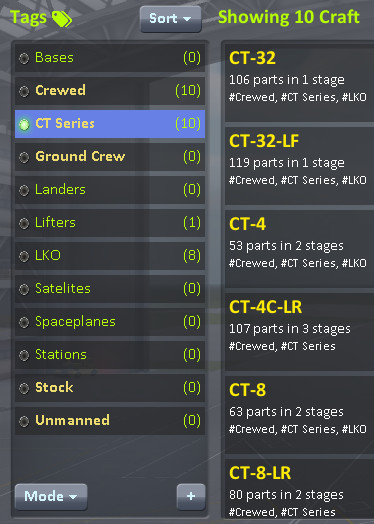Select the CT-32-LF craft entry
The width and height of the screenshot is (374, 524).
tap(299, 166)
